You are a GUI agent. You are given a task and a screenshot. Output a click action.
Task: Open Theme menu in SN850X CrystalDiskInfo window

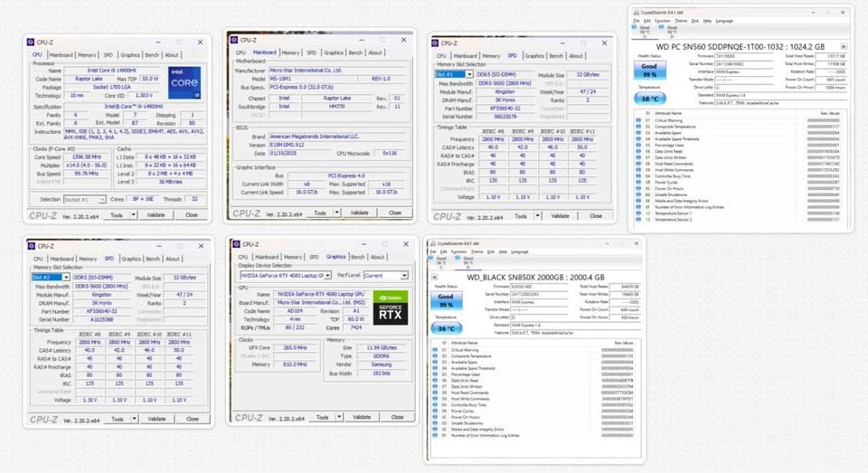pos(477,251)
